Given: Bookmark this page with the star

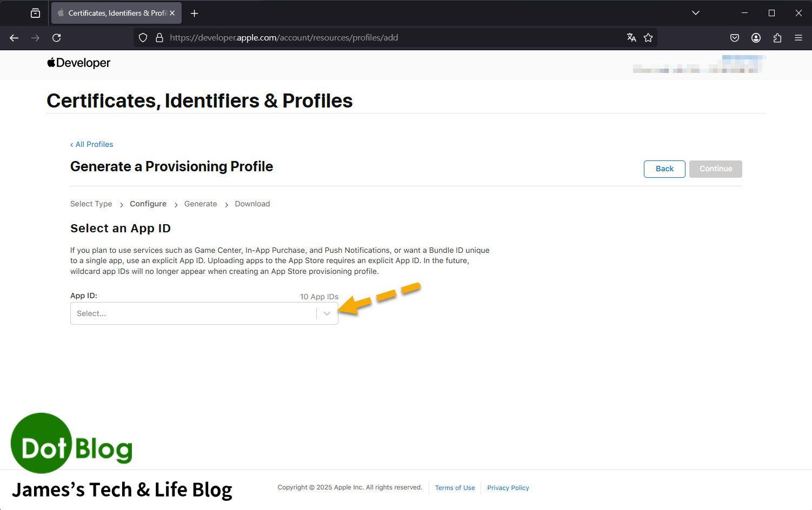Looking at the screenshot, I should [x=648, y=38].
